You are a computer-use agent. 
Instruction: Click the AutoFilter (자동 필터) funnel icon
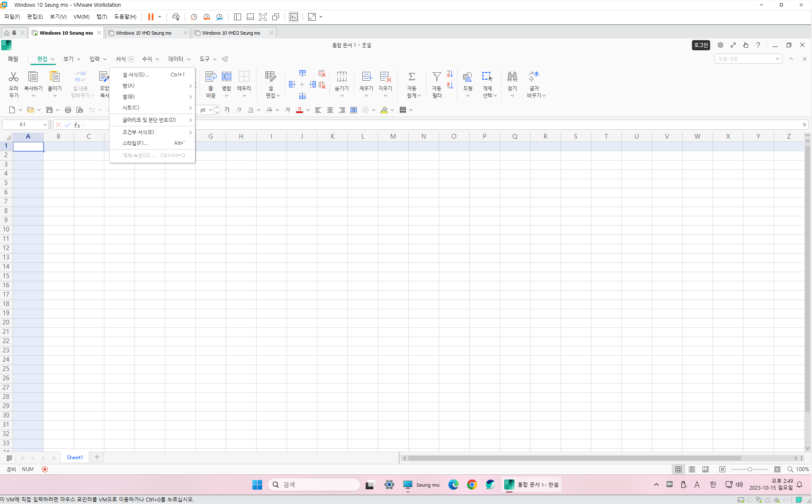pyautogui.click(x=437, y=77)
